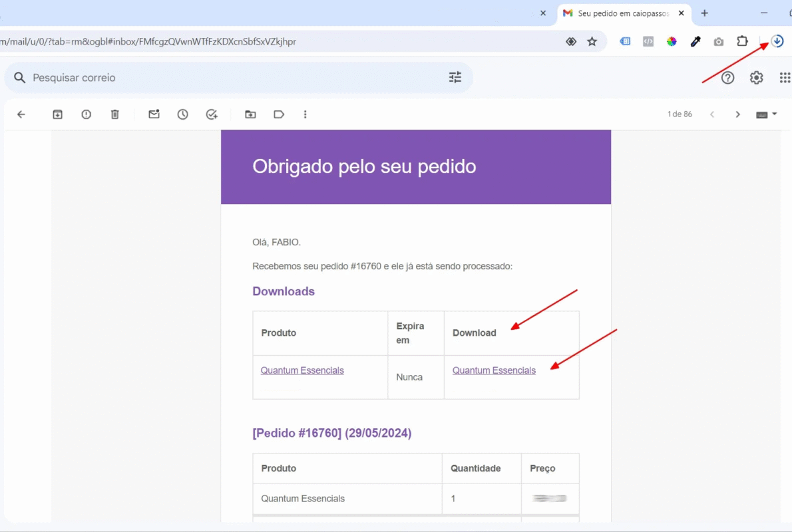The image size is (792, 532).
Task: Minimize the browser window
Action: coord(764,13)
